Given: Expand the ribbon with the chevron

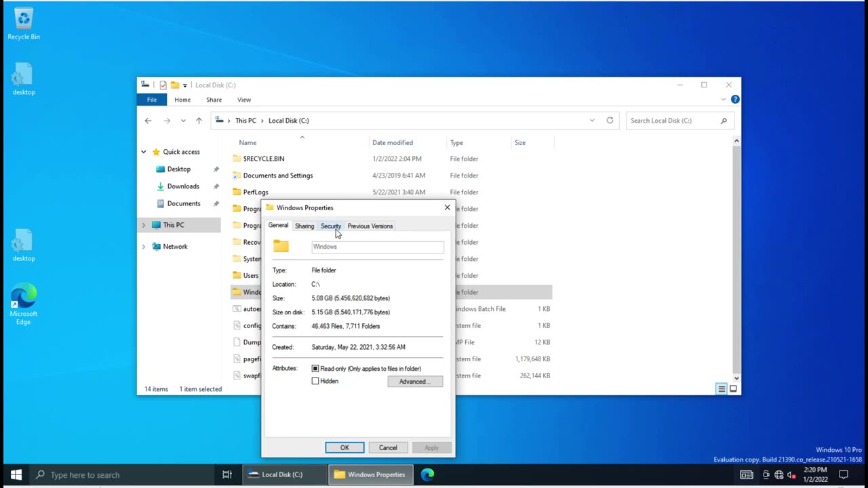Looking at the screenshot, I should [x=723, y=99].
